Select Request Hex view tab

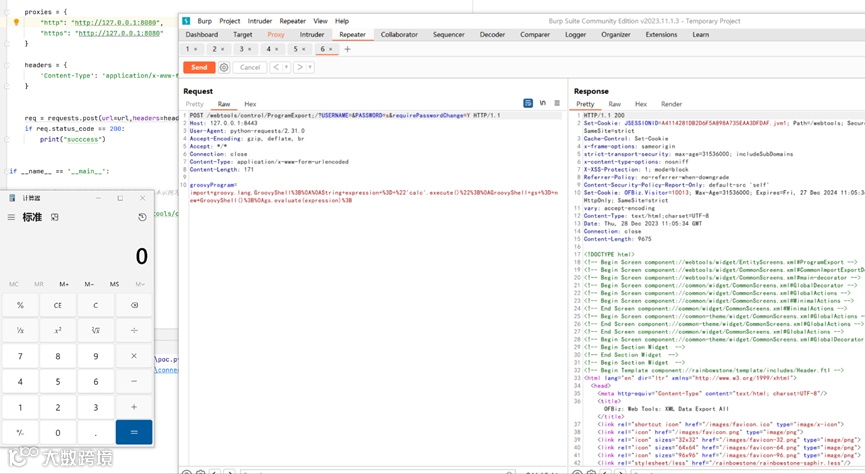point(250,104)
